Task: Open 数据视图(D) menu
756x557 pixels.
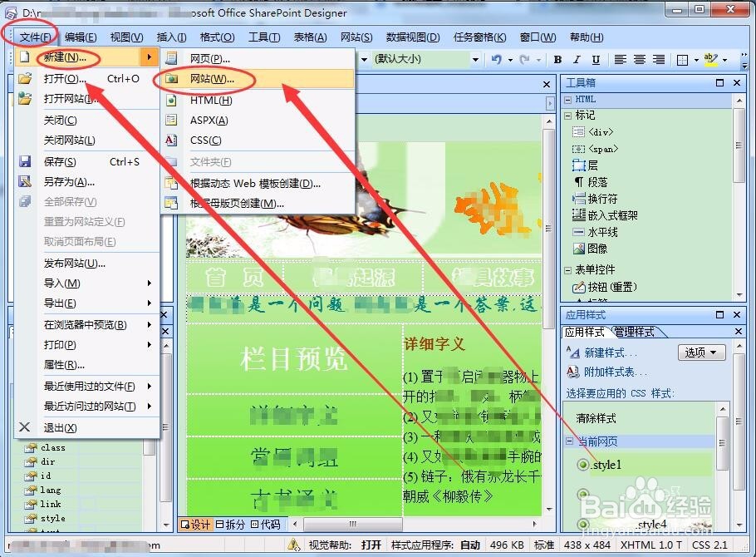Action: coord(413,37)
